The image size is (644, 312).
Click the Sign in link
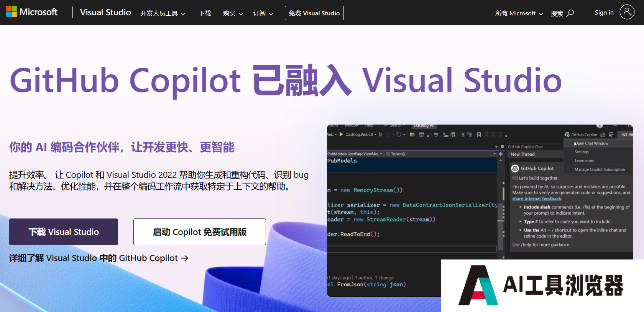point(604,12)
